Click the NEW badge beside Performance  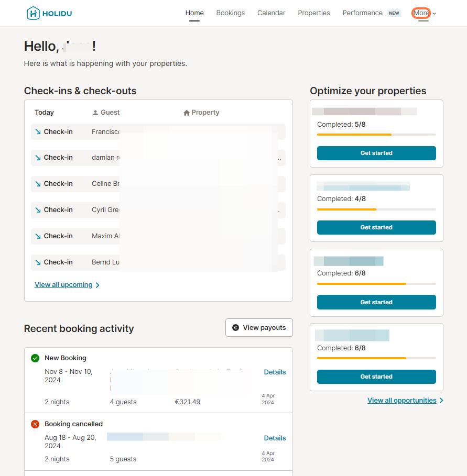coord(394,13)
